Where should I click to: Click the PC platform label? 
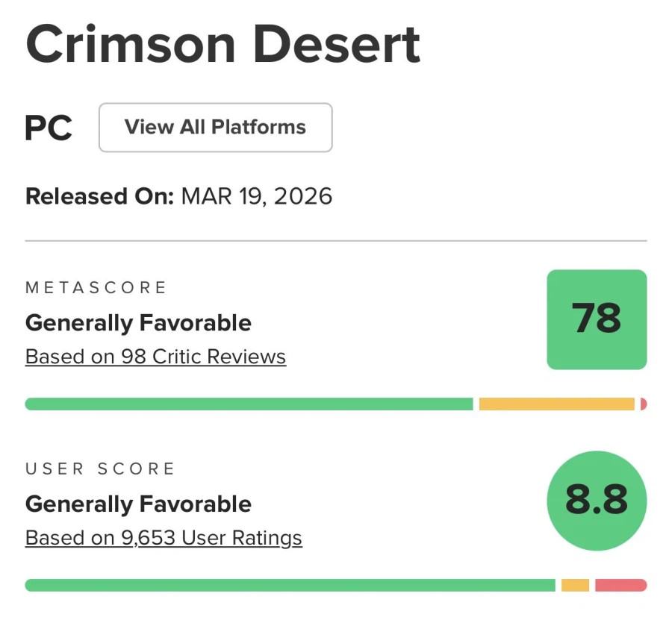point(49,128)
